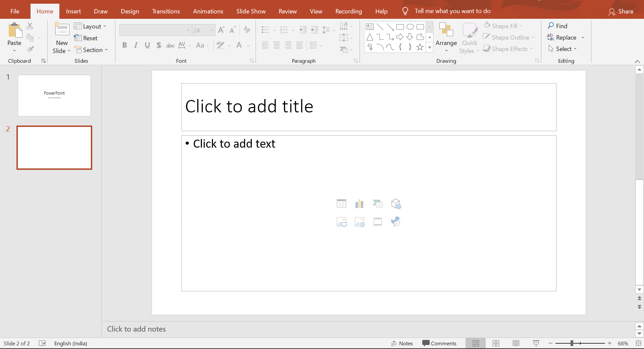Clear all formatting icon
Image resolution: width=644 pixels, height=349 pixels.
[247, 30]
